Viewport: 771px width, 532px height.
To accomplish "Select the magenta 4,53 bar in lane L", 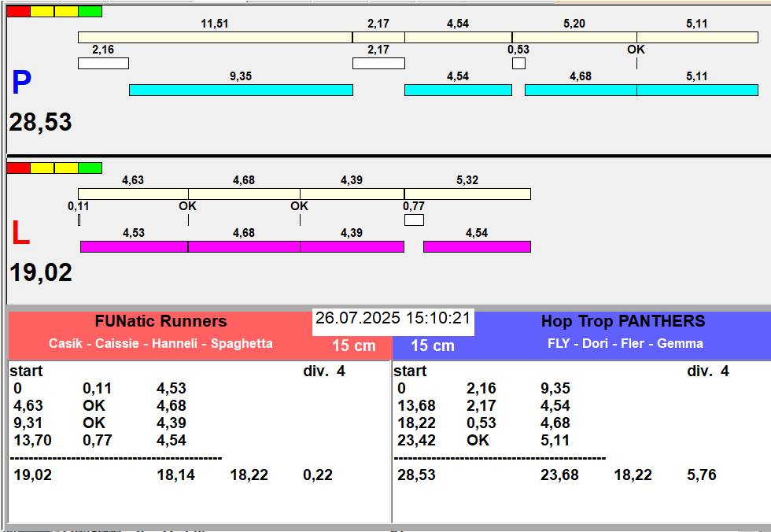I will click(x=135, y=246).
